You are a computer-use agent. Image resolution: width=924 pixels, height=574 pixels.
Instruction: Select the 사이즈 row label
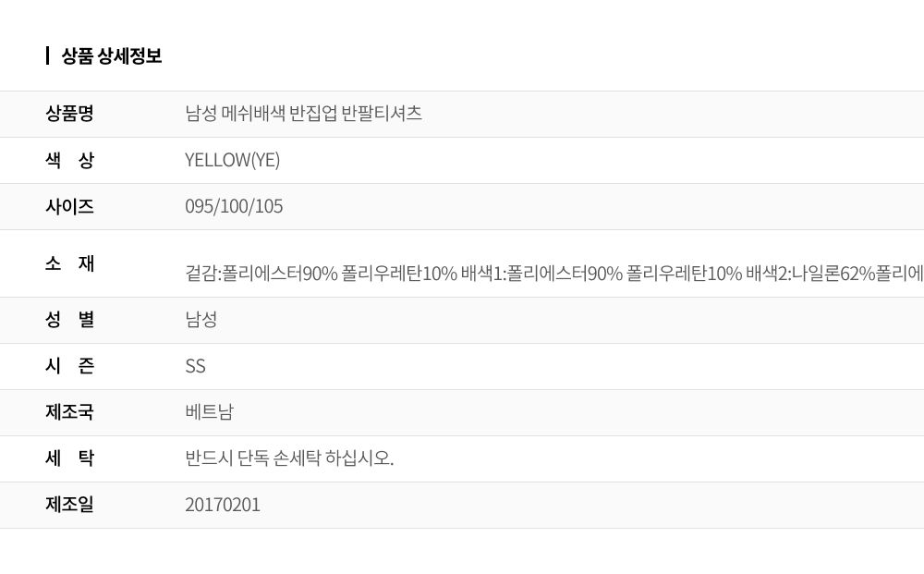[x=69, y=206]
